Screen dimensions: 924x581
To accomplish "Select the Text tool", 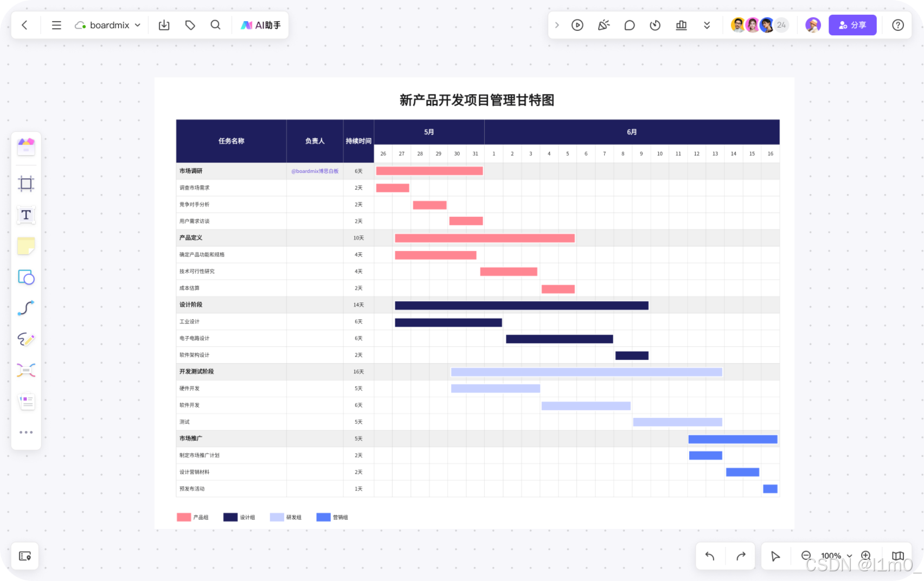I will pyautogui.click(x=26, y=215).
